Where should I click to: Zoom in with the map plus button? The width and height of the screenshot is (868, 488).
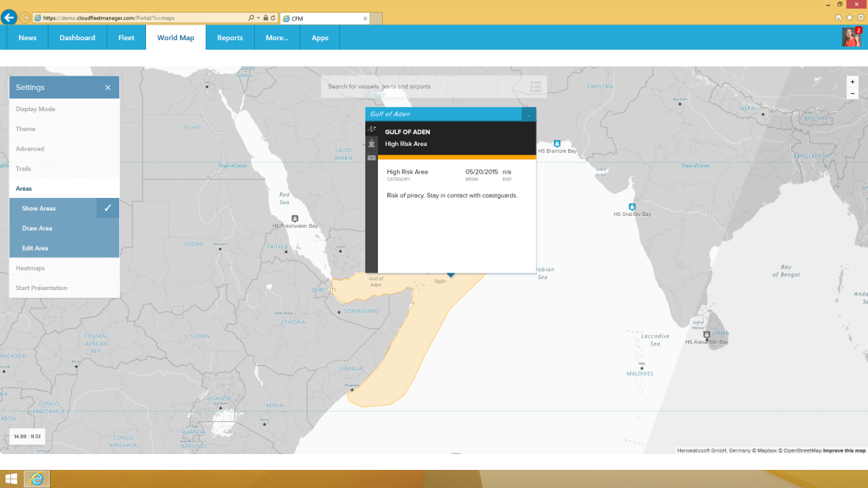coord(852,82)
